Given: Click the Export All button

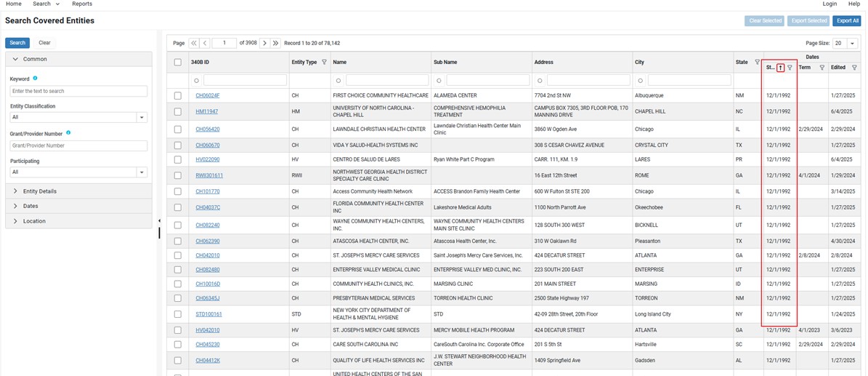Looking at the screenshot, I should pos(848,21).
